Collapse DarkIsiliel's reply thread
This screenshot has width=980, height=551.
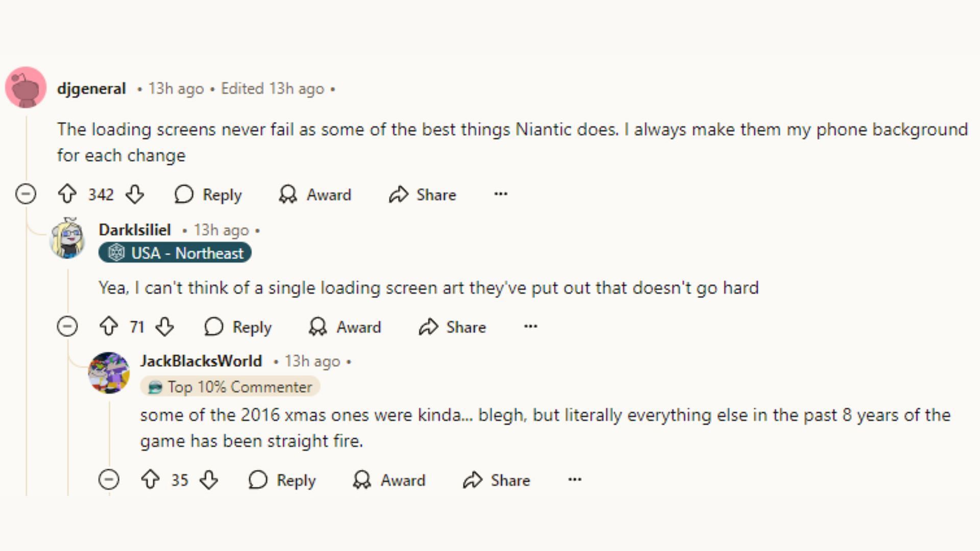(67, 328)
